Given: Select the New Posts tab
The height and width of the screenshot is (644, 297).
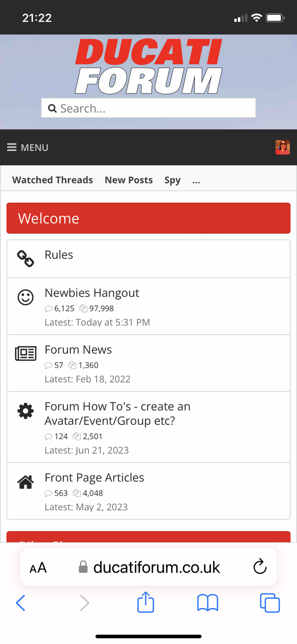Looking at the screenshot, I should click(x=129, y=180).
